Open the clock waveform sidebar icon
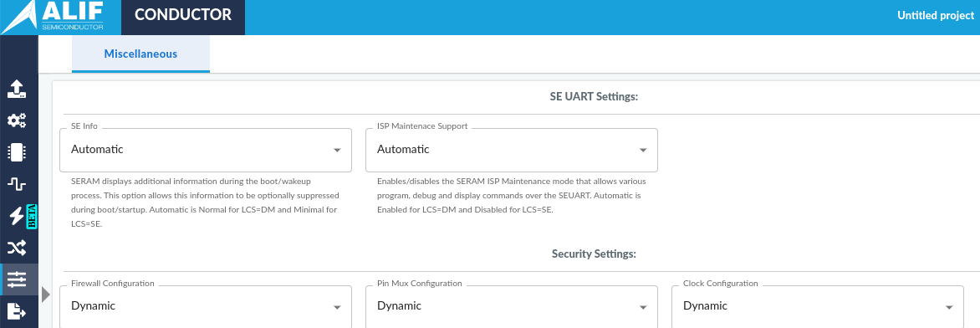The image size is (980, 328). click(x=17, y=184)
